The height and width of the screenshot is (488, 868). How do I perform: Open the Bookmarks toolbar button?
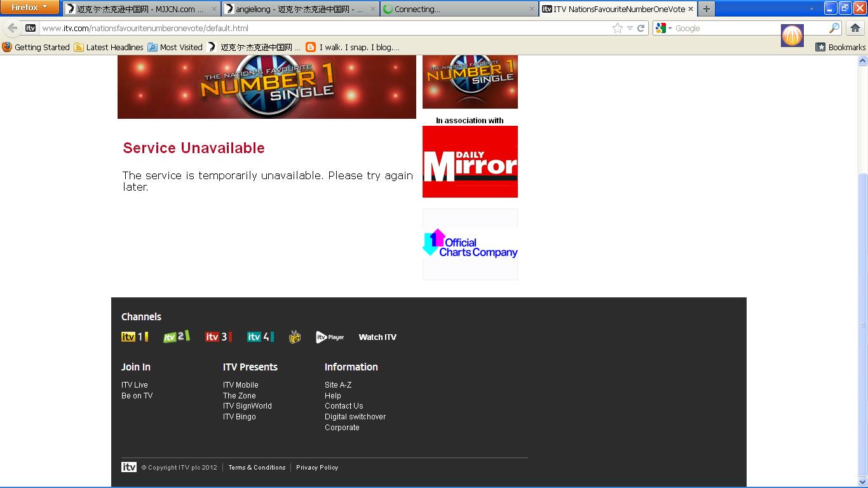(840, 47)
